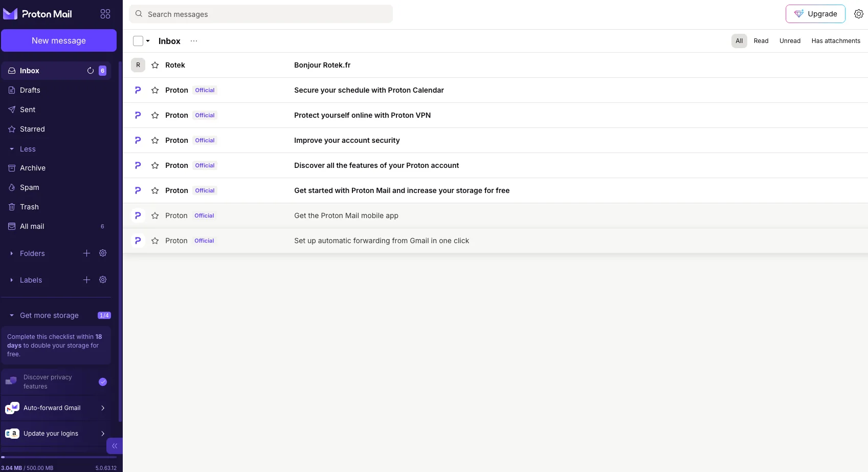The height and width of the screenshot is (472, 868).
Task: Click the 3.04 MB storage usage text
Action: pos(11,468)
